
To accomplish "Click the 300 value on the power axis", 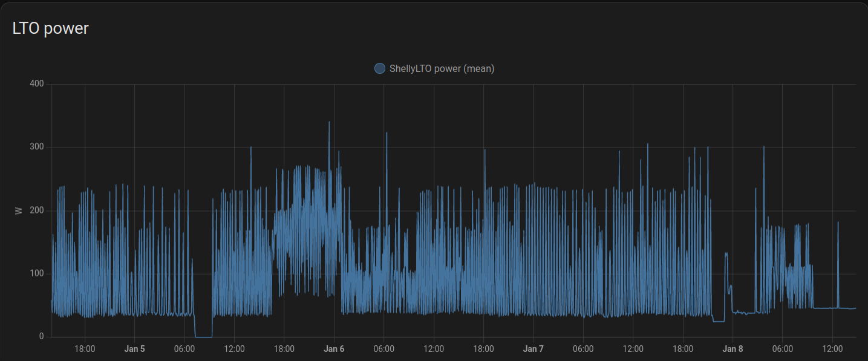I will (x=37, y=147).
